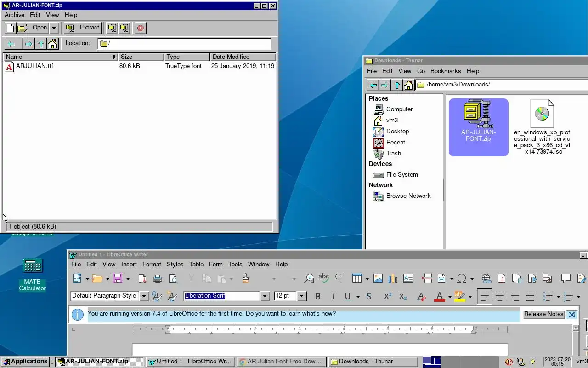The height and width of the screenshot is (368, 588).
Task: Go back in the archive manager
Action: tap(11, 44)
